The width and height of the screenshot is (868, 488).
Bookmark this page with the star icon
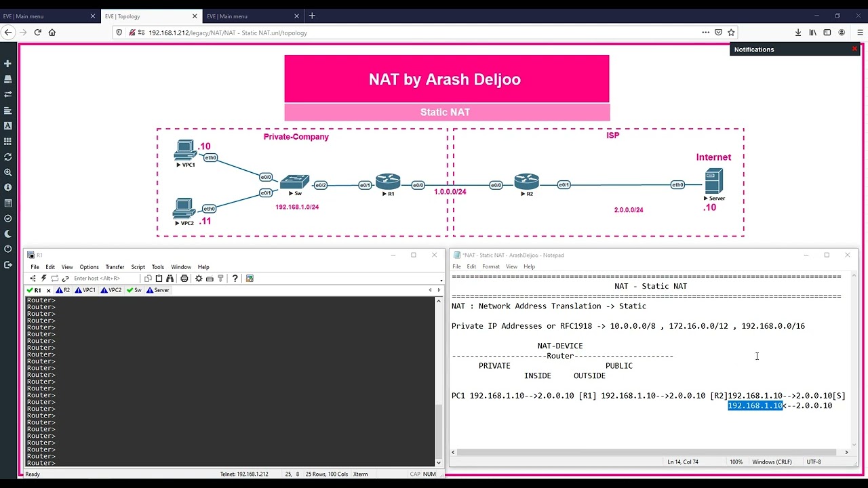(x=731, y=32)
